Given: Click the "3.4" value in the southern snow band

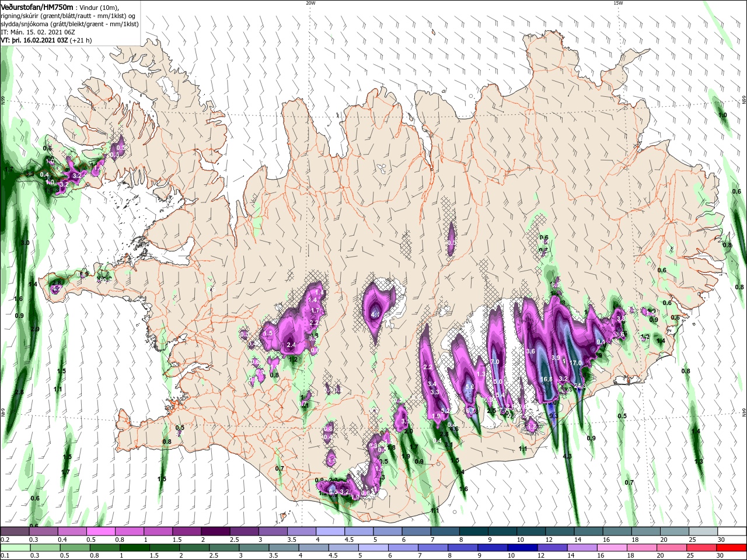Looking at the screenshot, I should pos(432,384).
